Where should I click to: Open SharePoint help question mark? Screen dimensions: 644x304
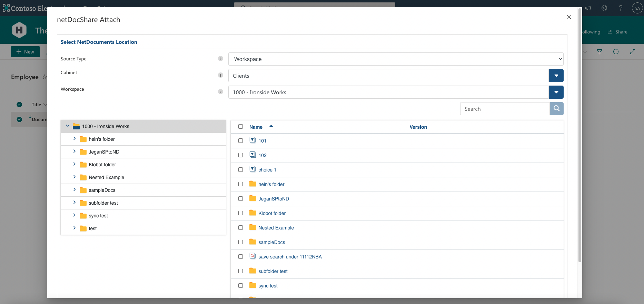click(x=621, y=8)
